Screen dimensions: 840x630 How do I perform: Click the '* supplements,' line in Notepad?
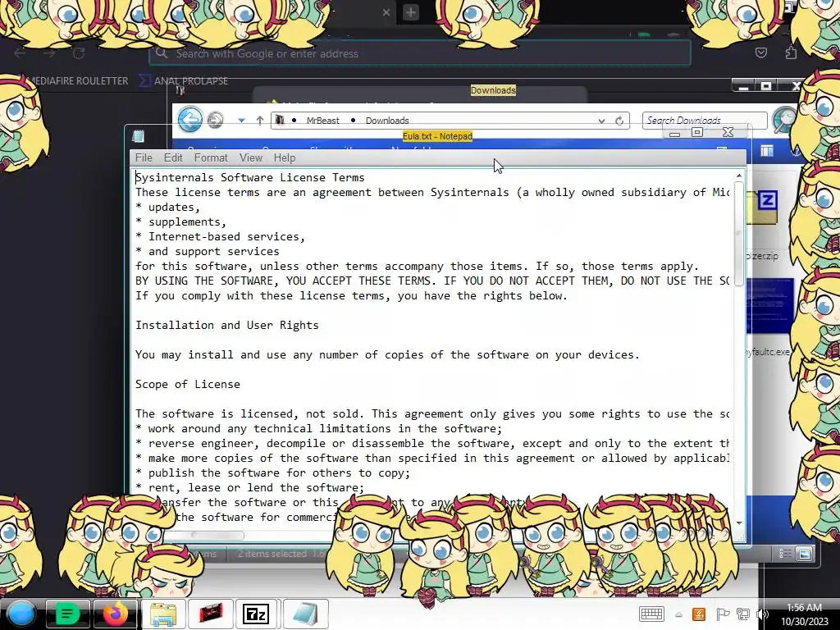(x=180, y=221)
